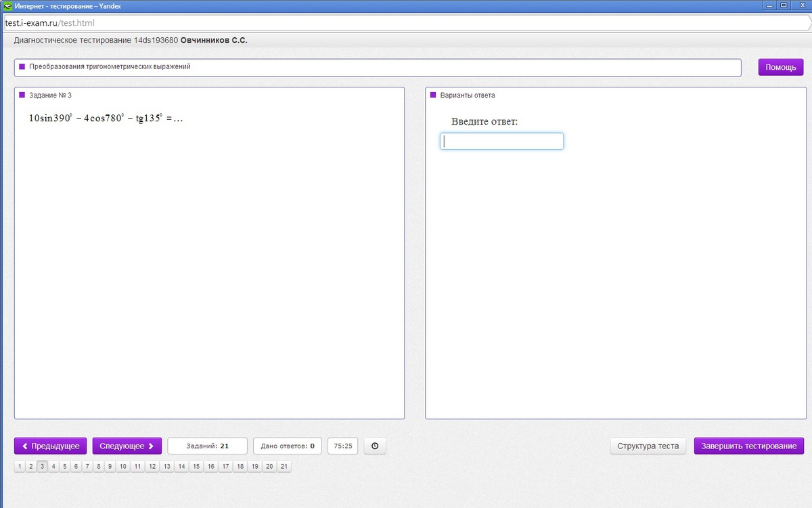The height and width of the screenshot is (508, 812).
Task: Select question 16 in number strip
Action: tap(211, 466)
